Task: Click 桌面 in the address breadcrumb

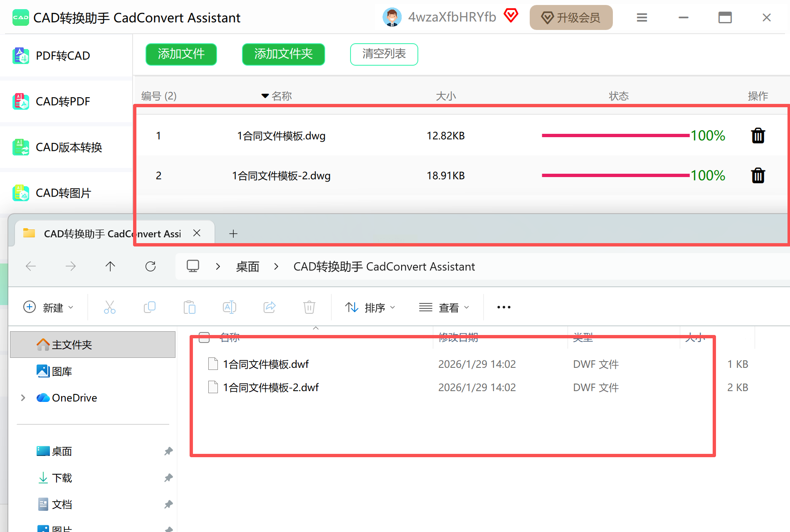Action: pos(248,266)
